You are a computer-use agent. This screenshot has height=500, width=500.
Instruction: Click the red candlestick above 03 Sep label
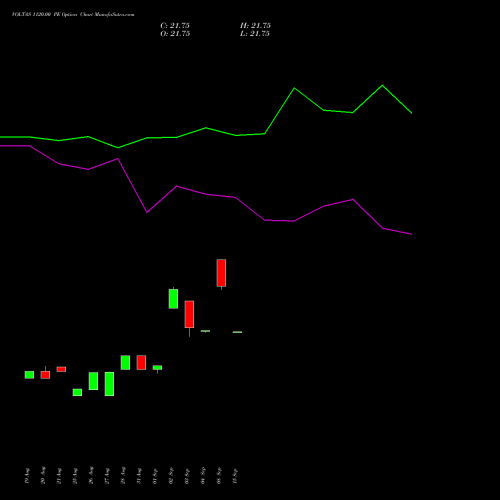coord(189,314)
